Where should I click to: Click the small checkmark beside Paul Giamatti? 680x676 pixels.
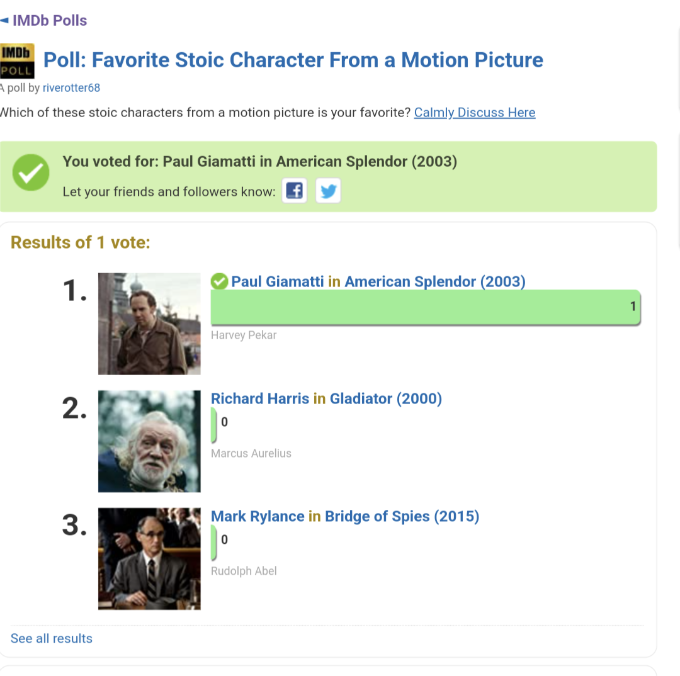coord(220,282)
